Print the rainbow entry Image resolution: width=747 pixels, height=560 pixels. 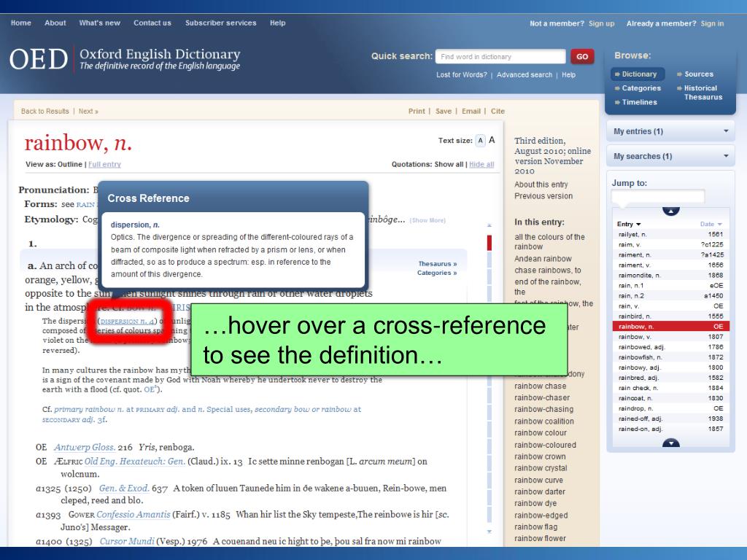(x=417, y=111)
